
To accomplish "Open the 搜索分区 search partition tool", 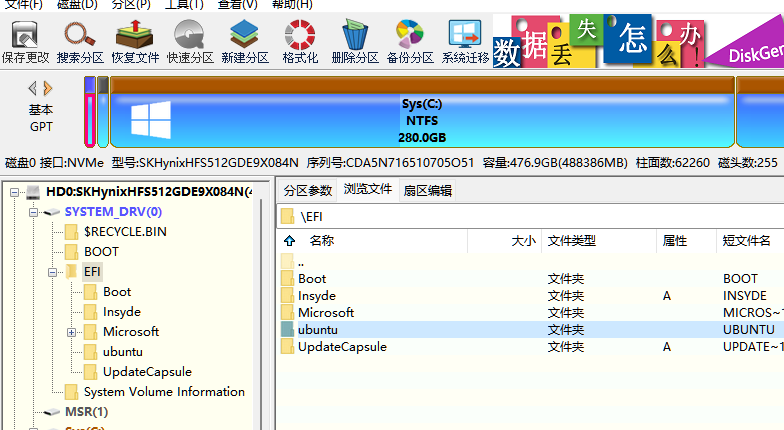I will pyautogui.click(x=80, y=42).
